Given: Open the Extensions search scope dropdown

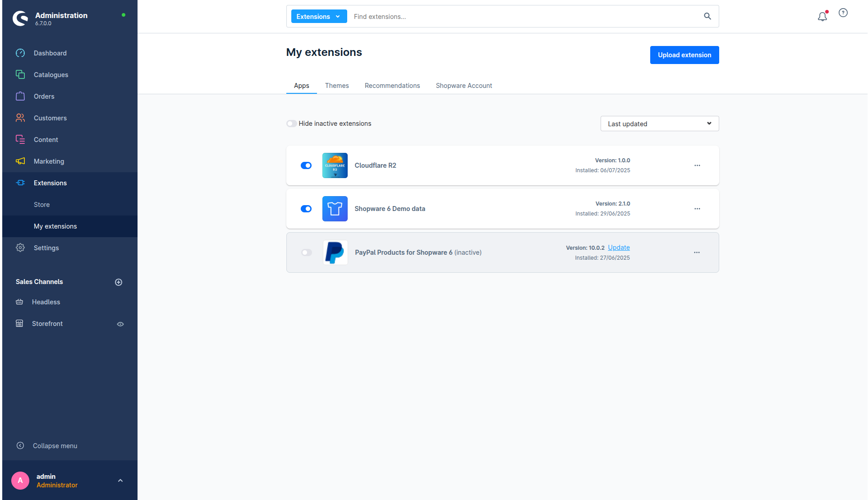Looking at the screenshot, I should click(319, 16).
